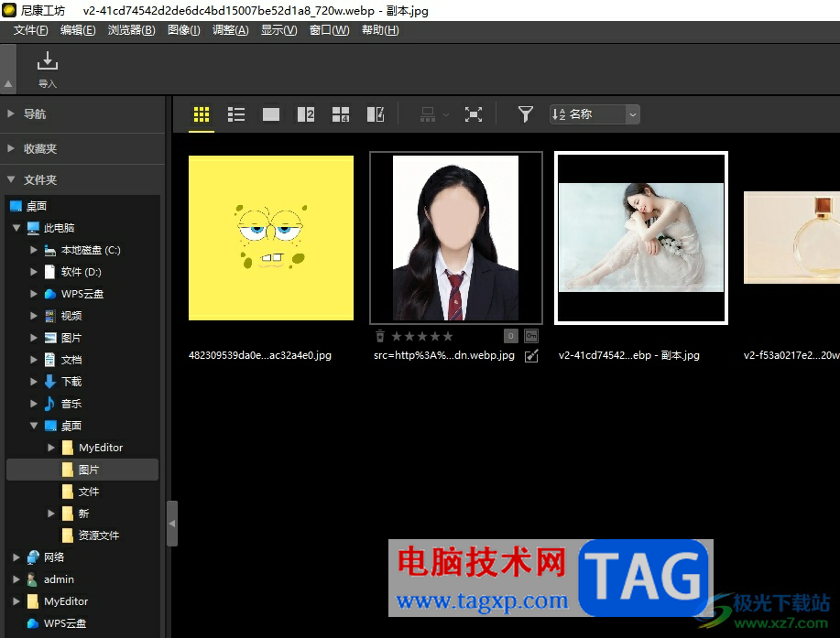Expand the MyEditor folder under 桌面
Screen dimensions: 840x638
pyautogui.click(x=51, y=448)
